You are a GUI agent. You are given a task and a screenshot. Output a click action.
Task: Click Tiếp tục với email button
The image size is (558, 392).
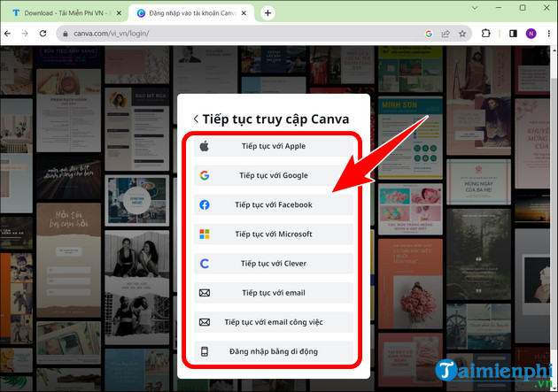(274, 293)
